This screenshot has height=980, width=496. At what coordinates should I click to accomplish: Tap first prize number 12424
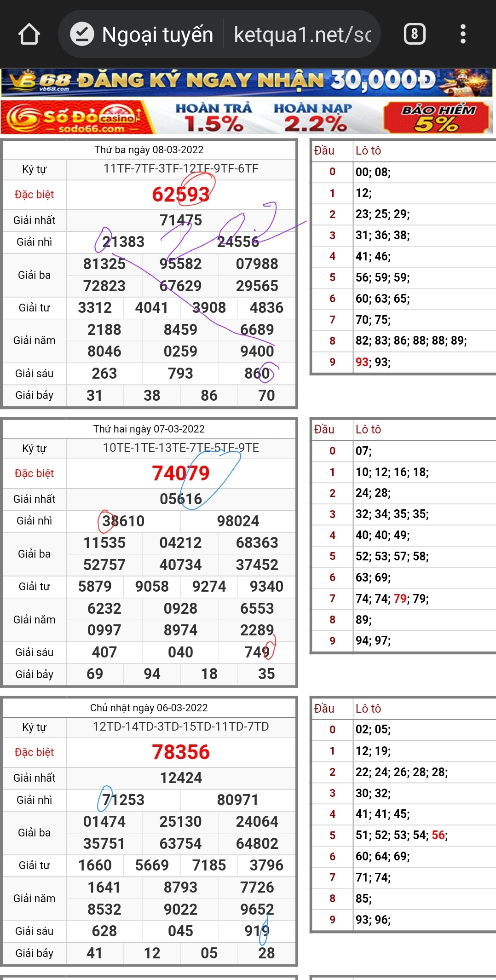click(x=181, y=778)
